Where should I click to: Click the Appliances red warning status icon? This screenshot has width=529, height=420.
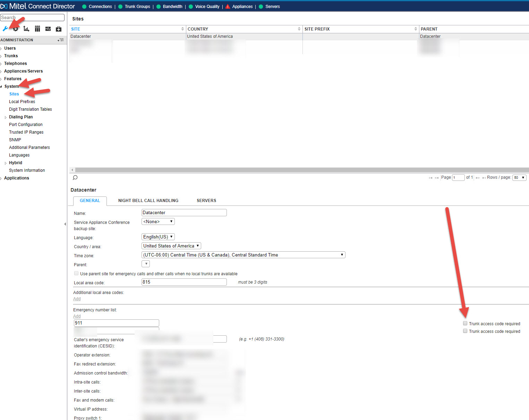[228, 7]
